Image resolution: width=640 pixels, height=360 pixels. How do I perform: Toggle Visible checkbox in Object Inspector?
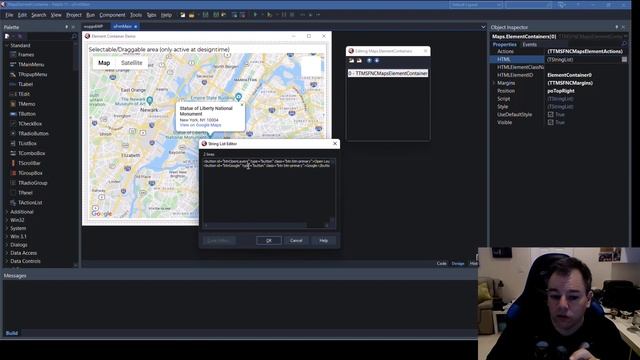click(x=551, y=122)
